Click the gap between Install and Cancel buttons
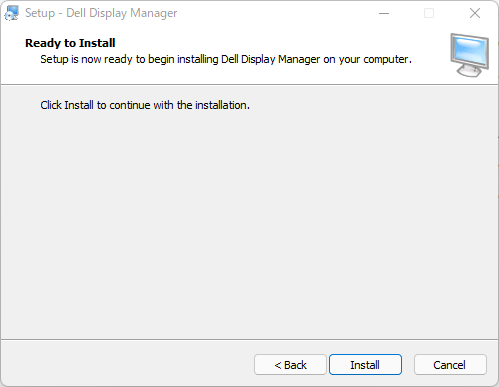 (x=408, y=365)
